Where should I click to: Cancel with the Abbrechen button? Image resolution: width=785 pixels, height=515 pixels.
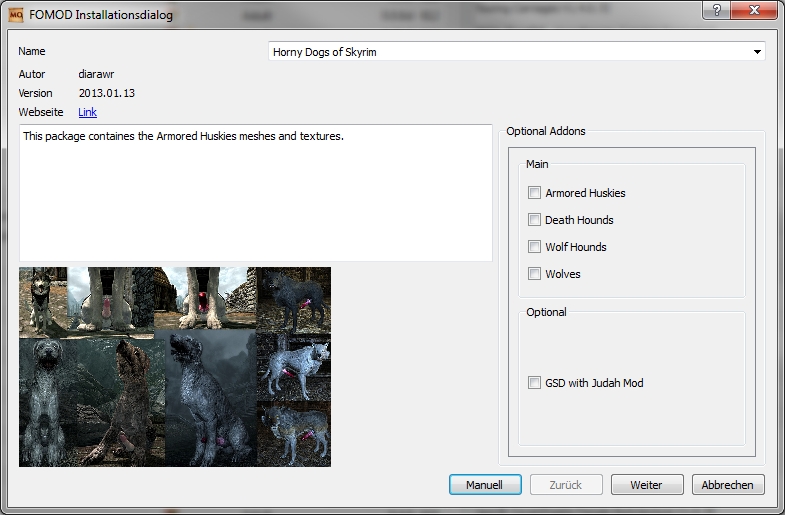728,485
